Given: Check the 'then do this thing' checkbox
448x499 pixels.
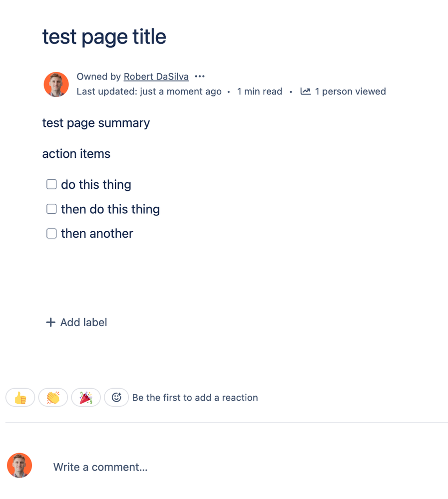Looking at the screenshot, I should coord(51,208).
